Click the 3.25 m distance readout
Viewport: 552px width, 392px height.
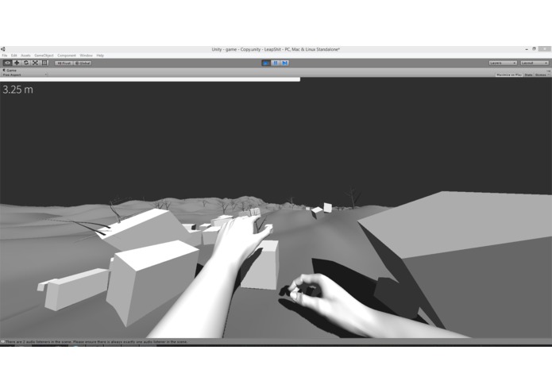click(x=18, y=90)
